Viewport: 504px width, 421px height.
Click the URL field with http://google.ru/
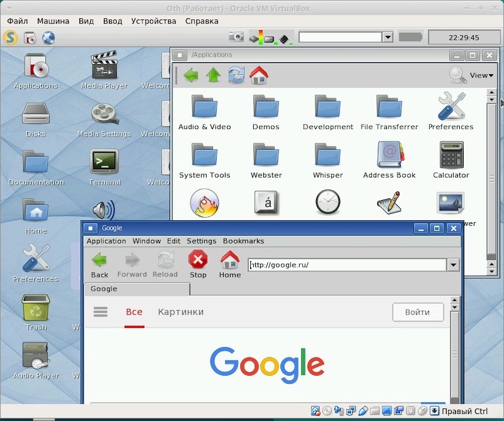pos(346,265)
